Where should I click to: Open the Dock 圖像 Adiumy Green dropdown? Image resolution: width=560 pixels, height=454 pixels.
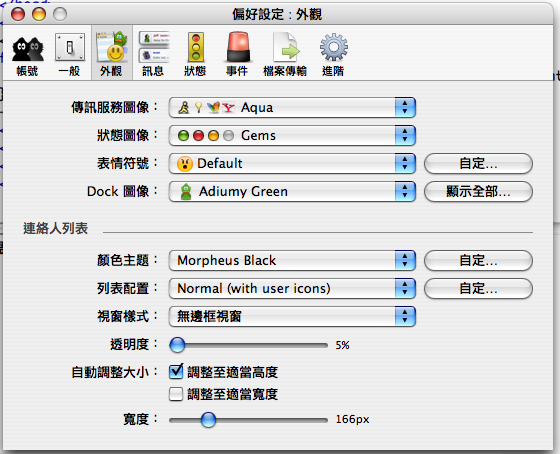tap(292, 191)
